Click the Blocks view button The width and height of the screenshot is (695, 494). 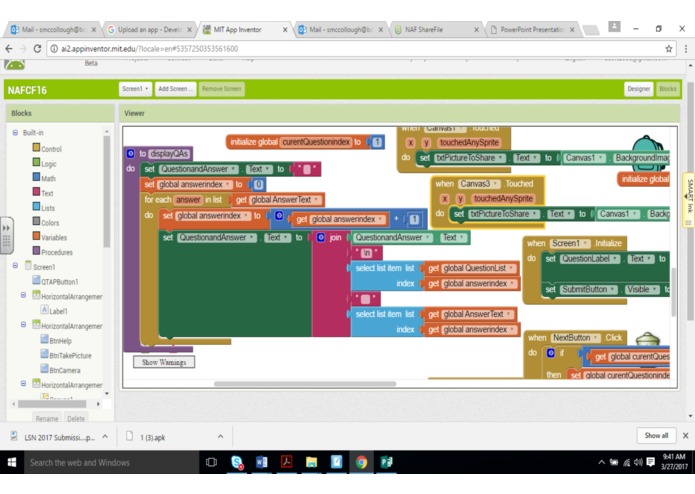668,89
